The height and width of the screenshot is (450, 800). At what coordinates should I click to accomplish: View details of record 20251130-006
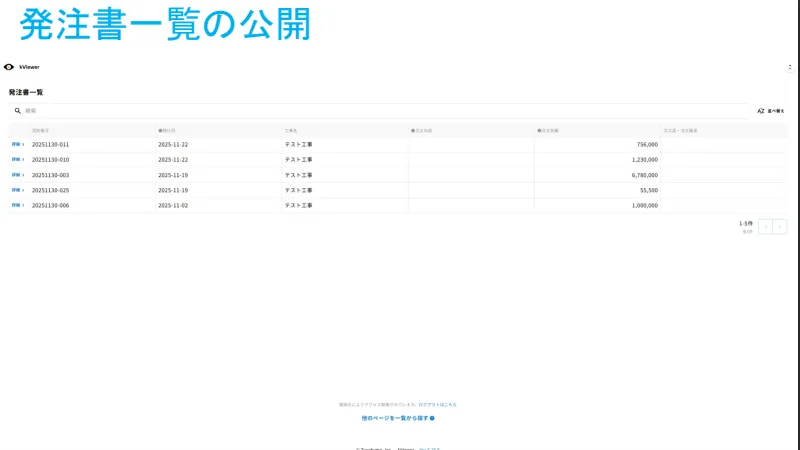pyautogui.click(x=17, y=205)
